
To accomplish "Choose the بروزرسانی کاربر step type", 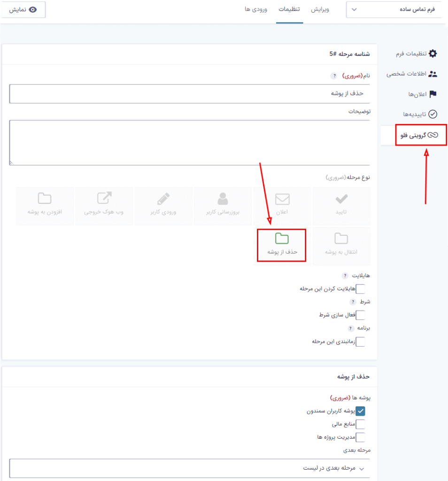I will (223, 206).
